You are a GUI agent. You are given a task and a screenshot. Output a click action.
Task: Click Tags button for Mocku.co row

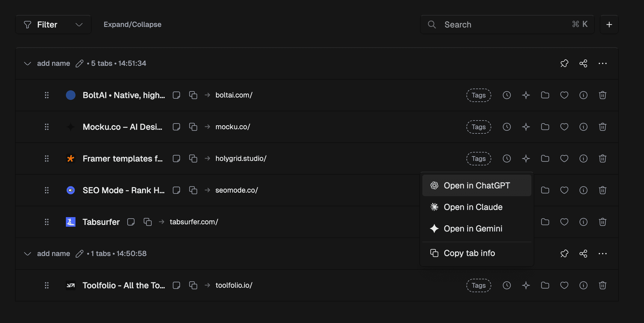[479, 127]
